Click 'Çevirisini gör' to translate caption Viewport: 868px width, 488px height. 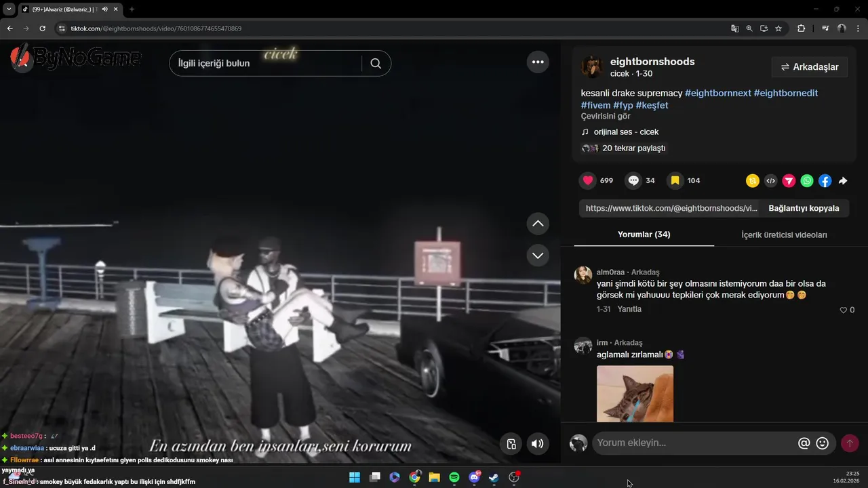tap(606, 117)
